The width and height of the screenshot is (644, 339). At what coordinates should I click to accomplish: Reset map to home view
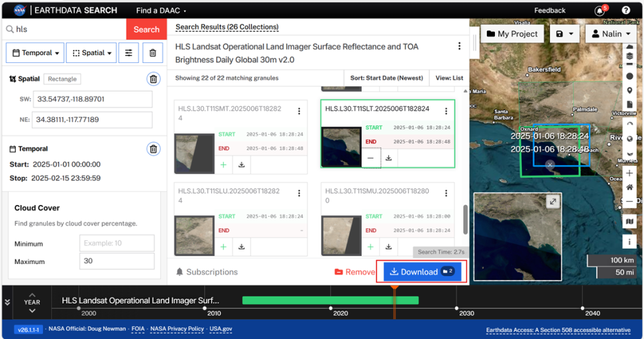[x=629, y=187]
